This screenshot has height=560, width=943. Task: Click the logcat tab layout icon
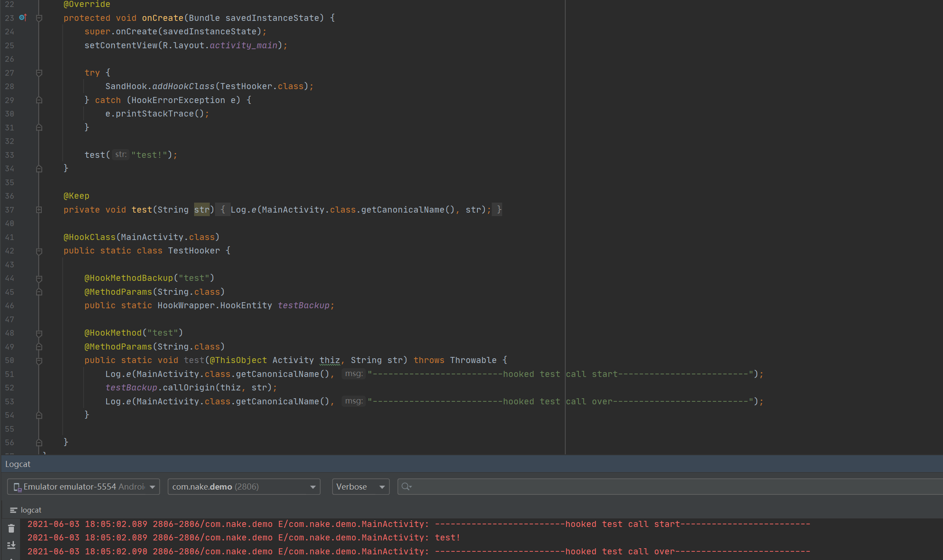click(x=13, y=510)
